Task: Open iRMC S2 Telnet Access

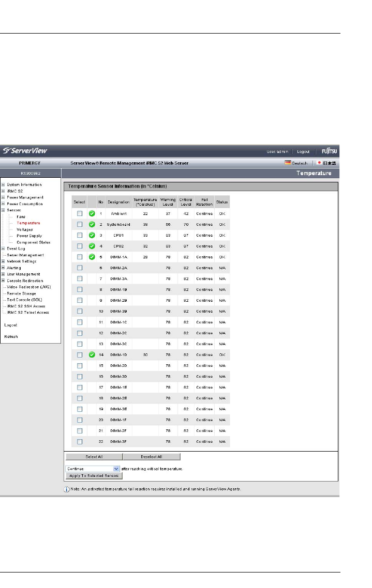Action: pyautogui.click(x=28, y=313)
